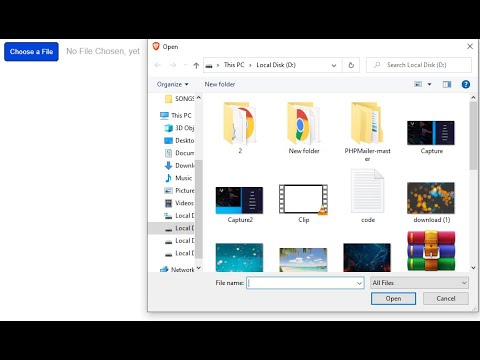Image resolution: width=480 pixels, height=360 pixels.
Task: Click navigation pane scroll down arrow
Action: (199, 268)
